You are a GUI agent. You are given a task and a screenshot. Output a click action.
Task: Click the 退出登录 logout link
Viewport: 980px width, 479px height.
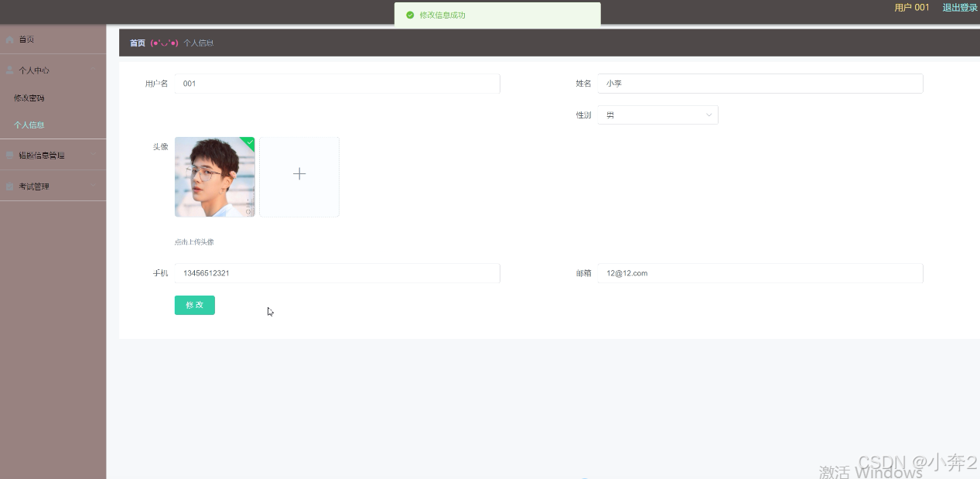pyautogui.click(x=958, y=7)
